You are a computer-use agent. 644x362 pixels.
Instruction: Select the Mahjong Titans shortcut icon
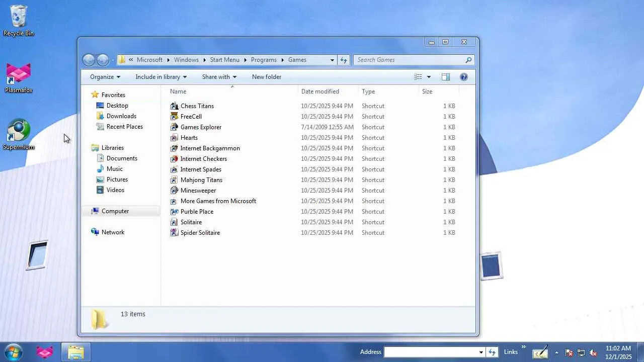(174, 180)
